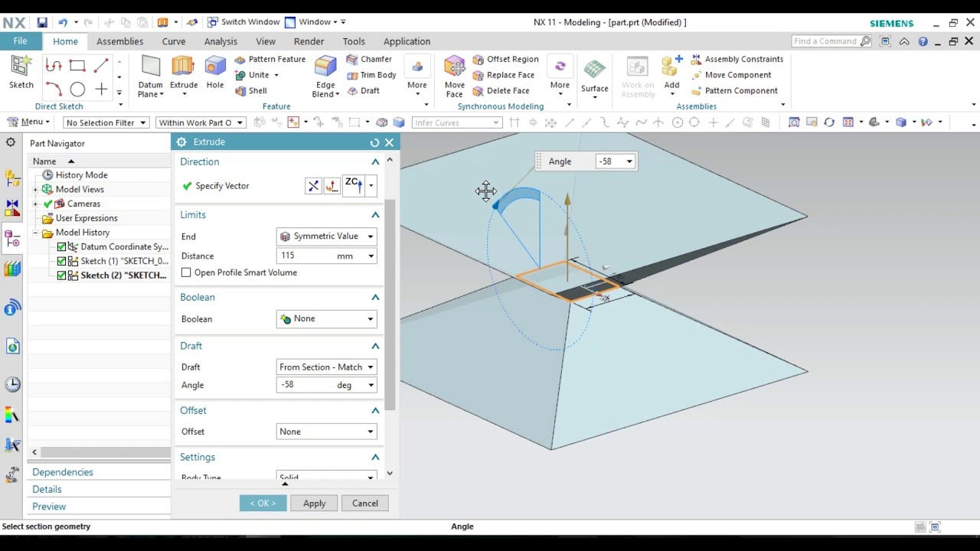Switch to the Application tab
980x551 pixels.
pyautogui.click(x=407, y=41)
